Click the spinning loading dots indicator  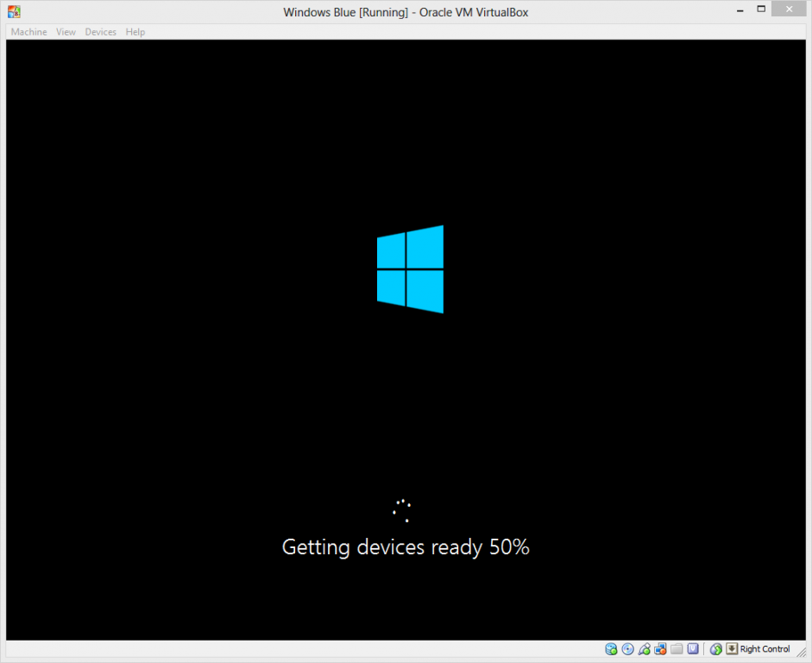pyautogui.click(x=401, y=510)
